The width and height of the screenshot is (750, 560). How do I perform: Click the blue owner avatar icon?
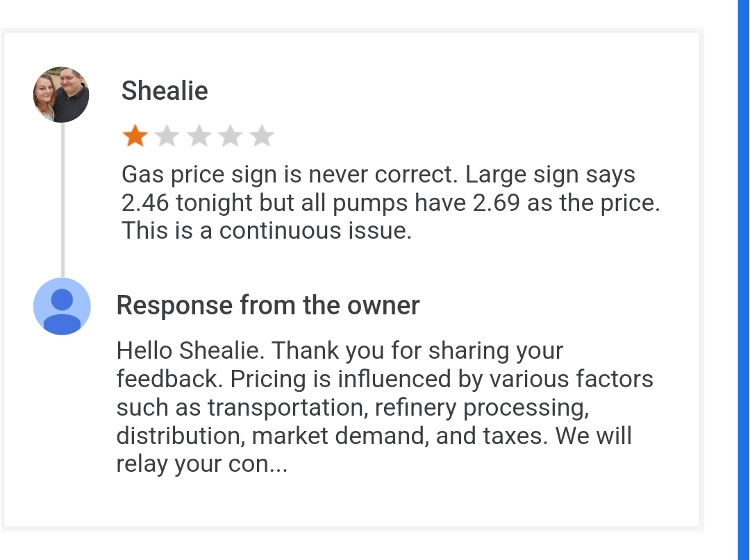(x=62, y=306)
